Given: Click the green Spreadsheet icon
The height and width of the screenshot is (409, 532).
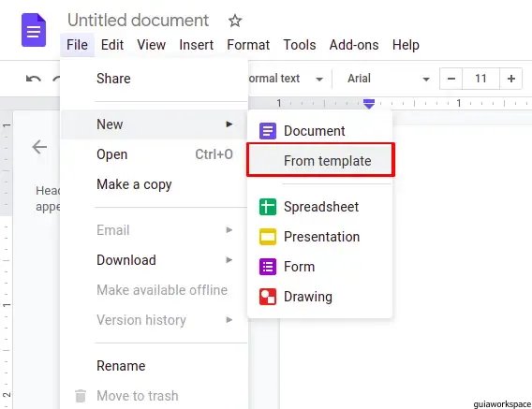Looking at the screenshot, I should (268, 207).
